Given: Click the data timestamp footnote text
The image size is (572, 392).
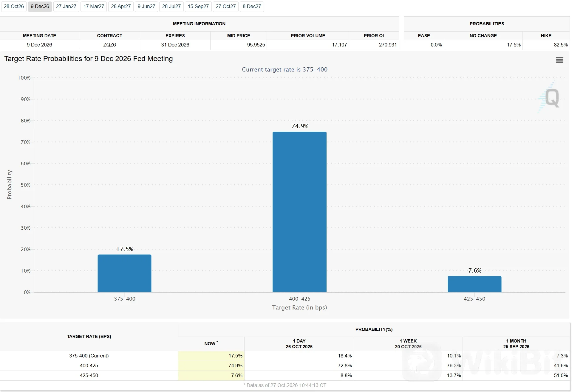Looking at the screenshot, I should pos(285,385).
